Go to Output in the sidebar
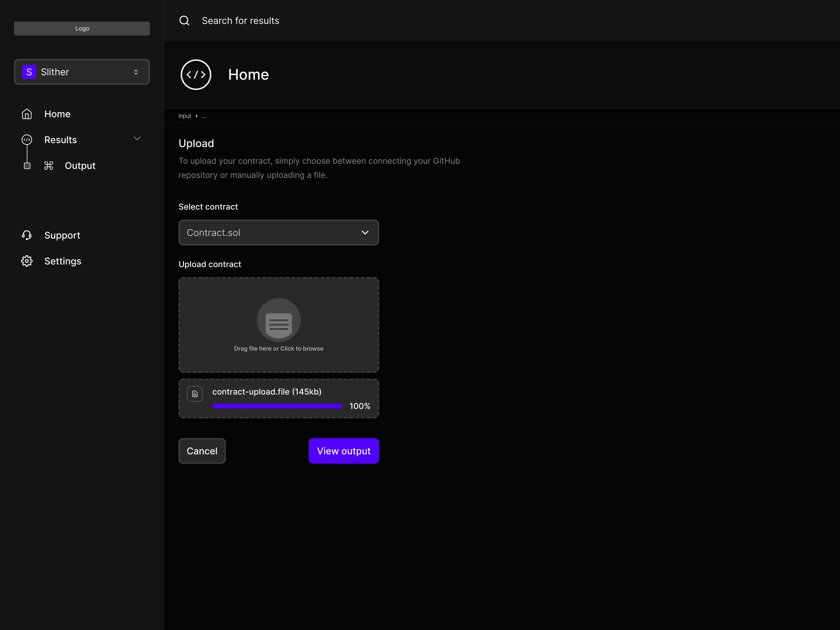 click(80, 166)
